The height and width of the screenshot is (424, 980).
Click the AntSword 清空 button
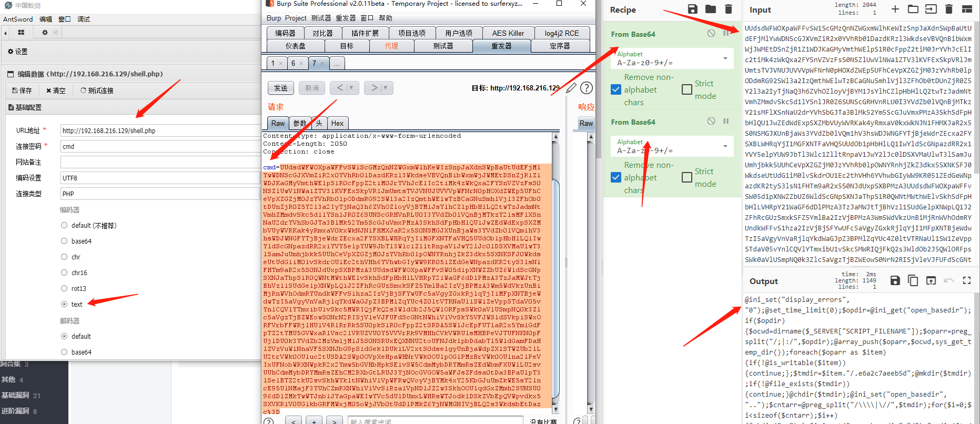point(56,90)
